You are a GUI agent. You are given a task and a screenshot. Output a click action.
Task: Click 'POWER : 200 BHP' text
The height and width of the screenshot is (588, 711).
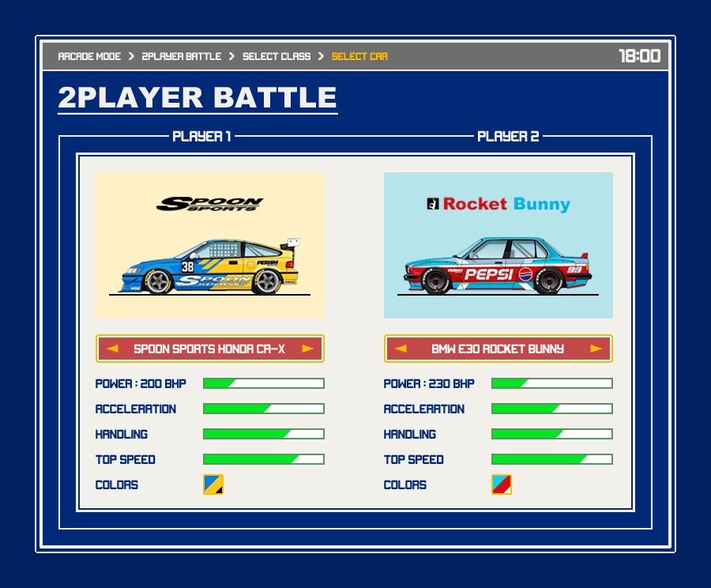(141, 384)
